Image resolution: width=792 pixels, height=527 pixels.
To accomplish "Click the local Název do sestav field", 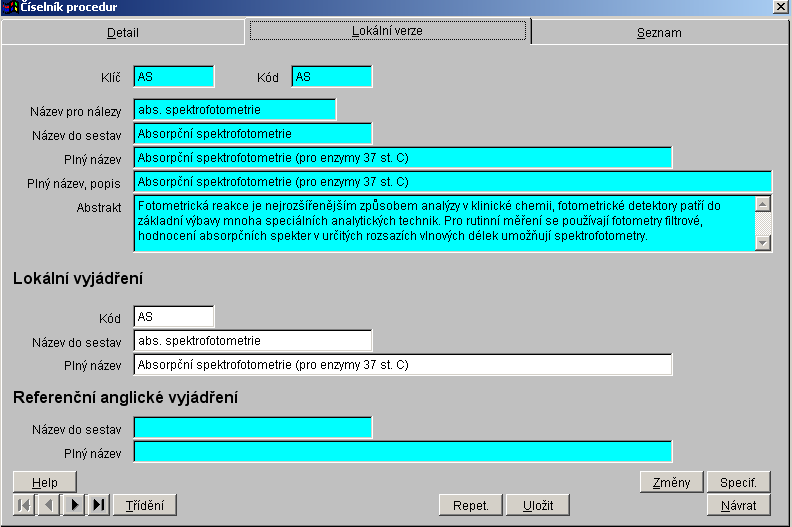I will point(252,341).
